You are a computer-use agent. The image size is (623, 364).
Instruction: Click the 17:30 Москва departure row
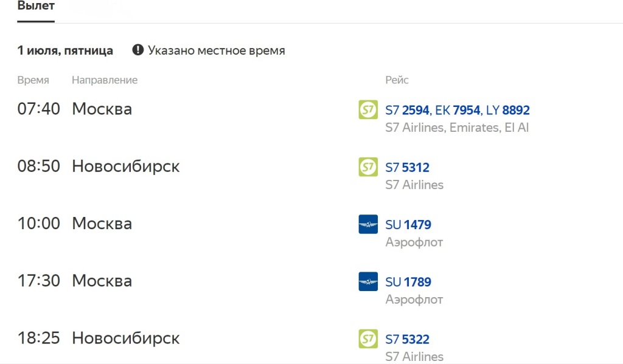pos(102,281)
